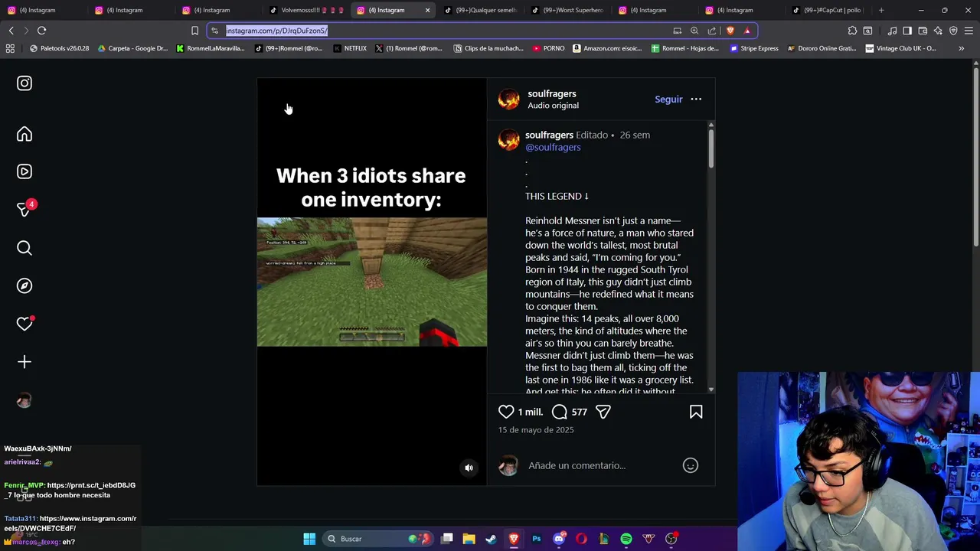
Task: Open Photoshop from the taskbar
Action: click(x=537, y=539)
